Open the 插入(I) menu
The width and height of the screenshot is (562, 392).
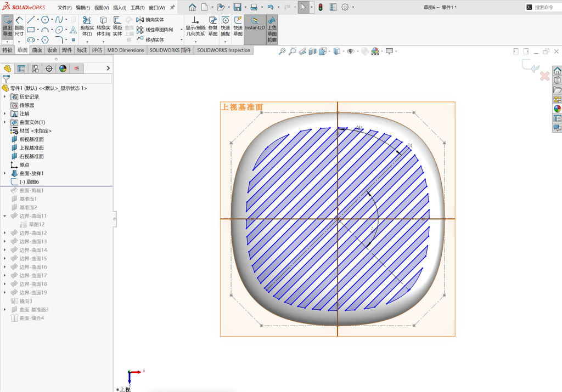[x=119, y=8]
